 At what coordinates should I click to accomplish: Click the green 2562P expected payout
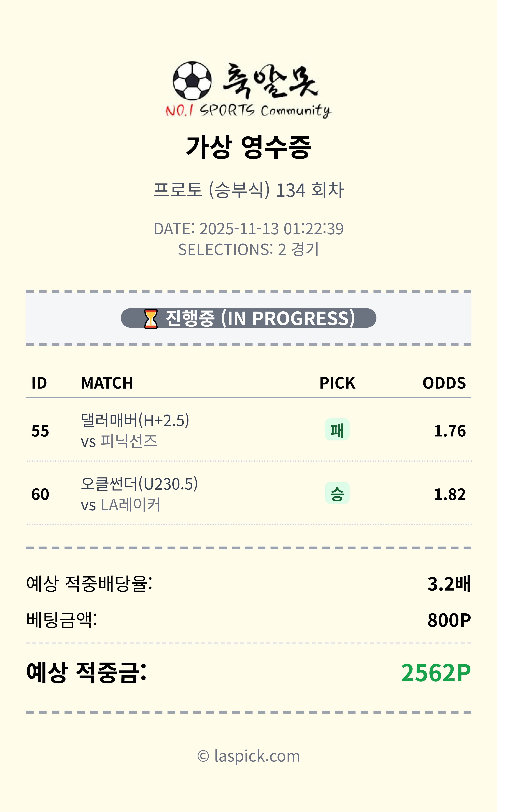[435, 673]
